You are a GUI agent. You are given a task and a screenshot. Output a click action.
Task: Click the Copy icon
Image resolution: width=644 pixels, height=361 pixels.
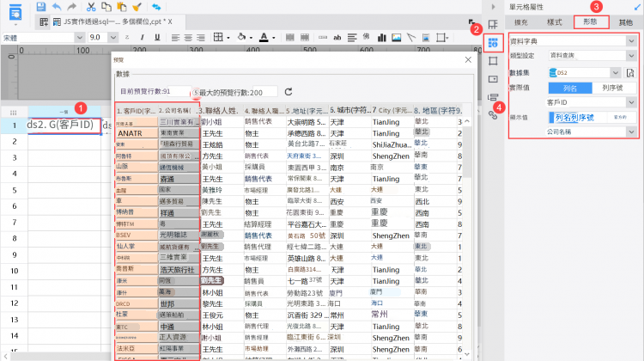point(106,7)
